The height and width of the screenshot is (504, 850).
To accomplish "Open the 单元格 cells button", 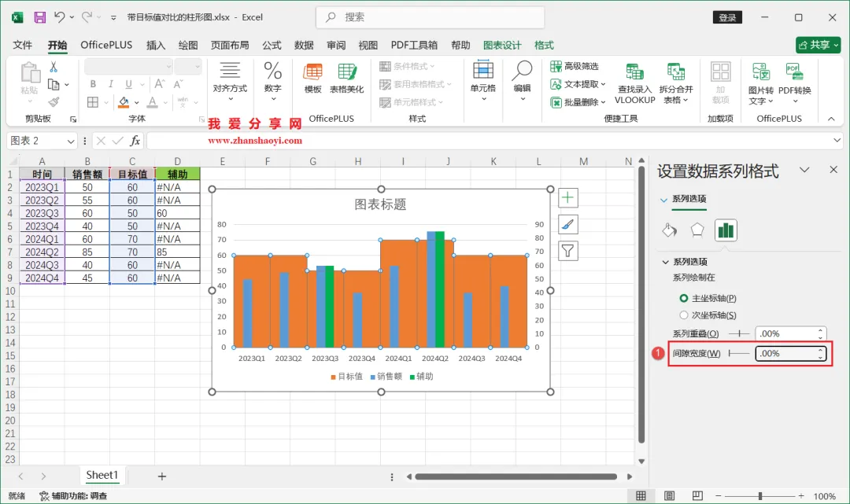I will tap(483, 81).
